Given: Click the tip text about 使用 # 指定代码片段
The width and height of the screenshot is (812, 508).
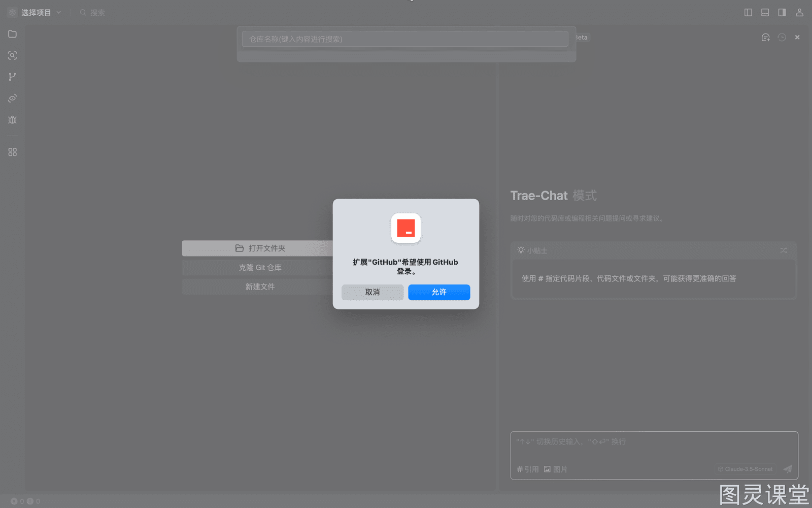Looking at the screenshot, I should pos(629,278).
